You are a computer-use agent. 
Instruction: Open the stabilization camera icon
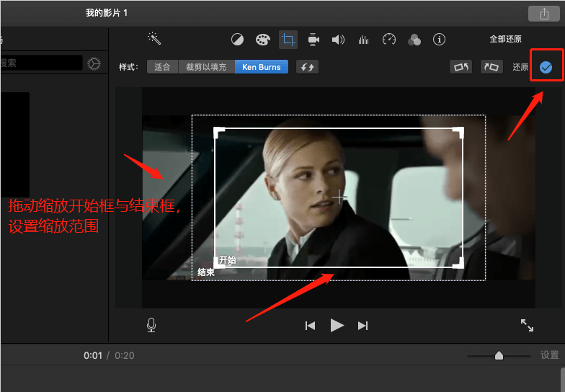pos(313,40)
